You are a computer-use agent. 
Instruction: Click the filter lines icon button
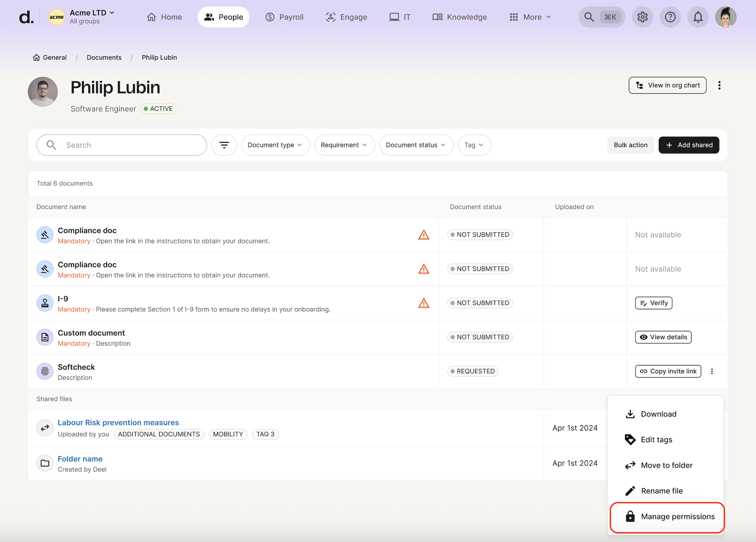click(x=224, y=145)
